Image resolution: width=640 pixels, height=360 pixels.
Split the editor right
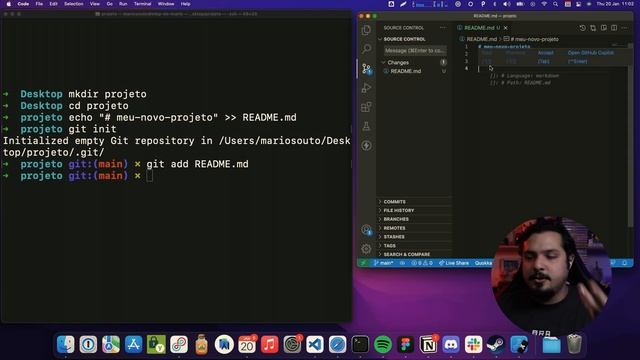click(x=614, y=28)
